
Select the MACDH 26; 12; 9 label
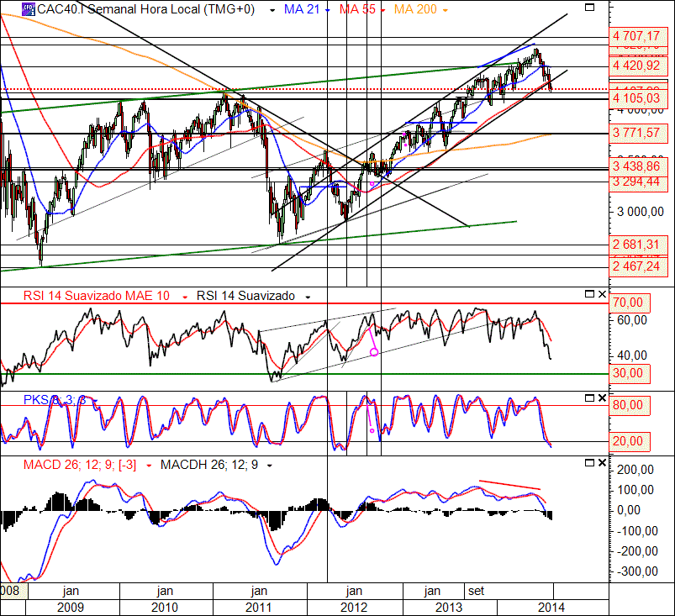pyautogui.click(x=209, y=465)
